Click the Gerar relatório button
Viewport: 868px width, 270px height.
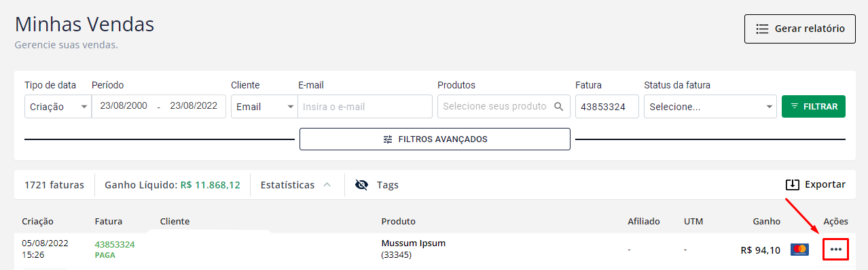[800, 29]
